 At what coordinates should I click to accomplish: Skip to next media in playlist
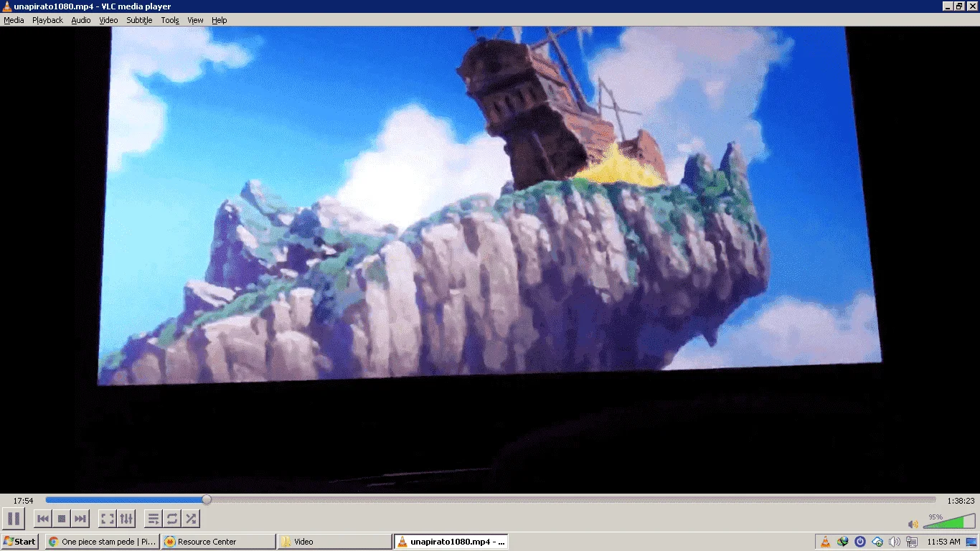tap(80, 518)
